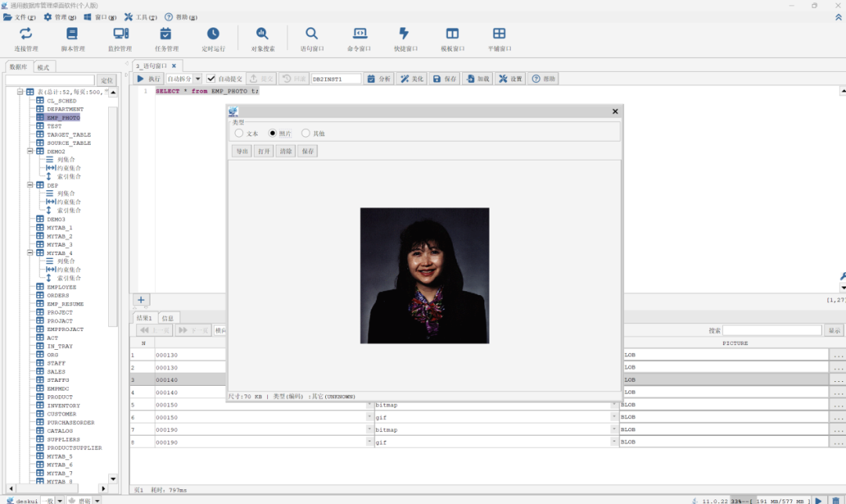846x504 pixels.
Task: Switch to the 模式 schema tab
Action: (43, 67)
